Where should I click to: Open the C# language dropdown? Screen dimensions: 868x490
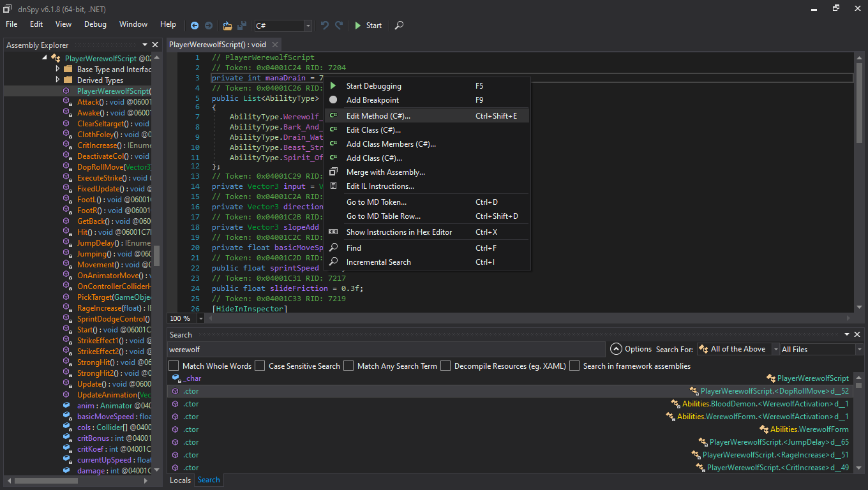point(308,26)
